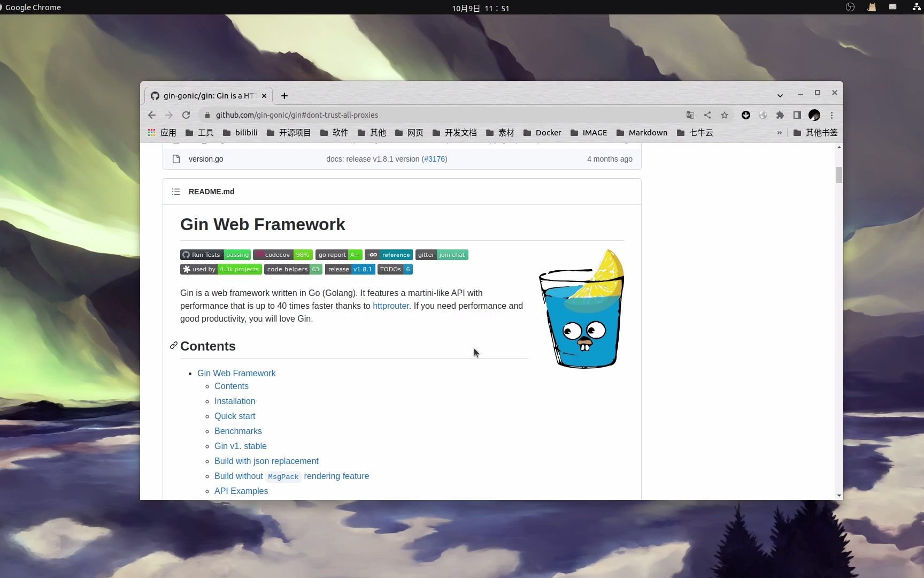The height and width of the screenshot is (578, 924).
Task: Open the IMAGE bookmark folder
Action: point(589,133)
